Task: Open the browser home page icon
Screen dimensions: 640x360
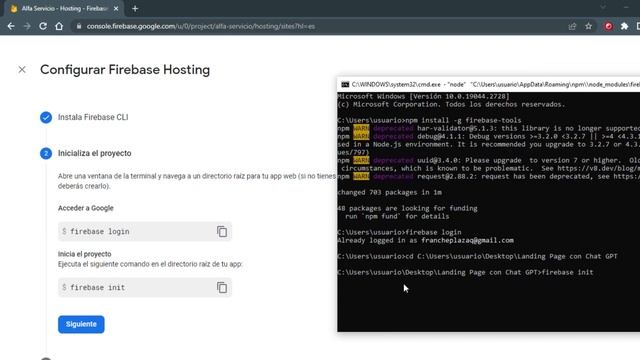Action: [59, 26]
